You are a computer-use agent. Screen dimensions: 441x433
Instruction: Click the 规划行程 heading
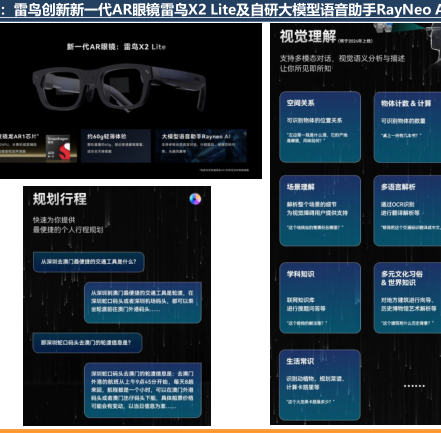pyautogui.click(x=60, y=199)
